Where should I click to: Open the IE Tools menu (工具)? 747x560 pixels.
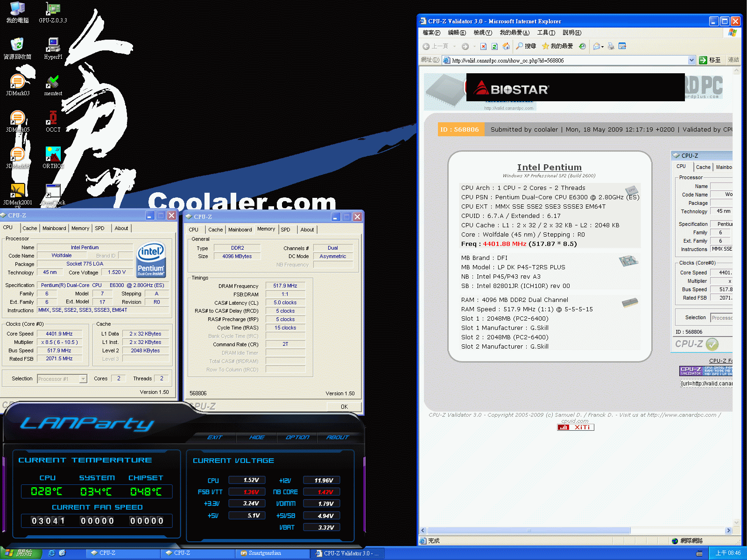(546, 33)
